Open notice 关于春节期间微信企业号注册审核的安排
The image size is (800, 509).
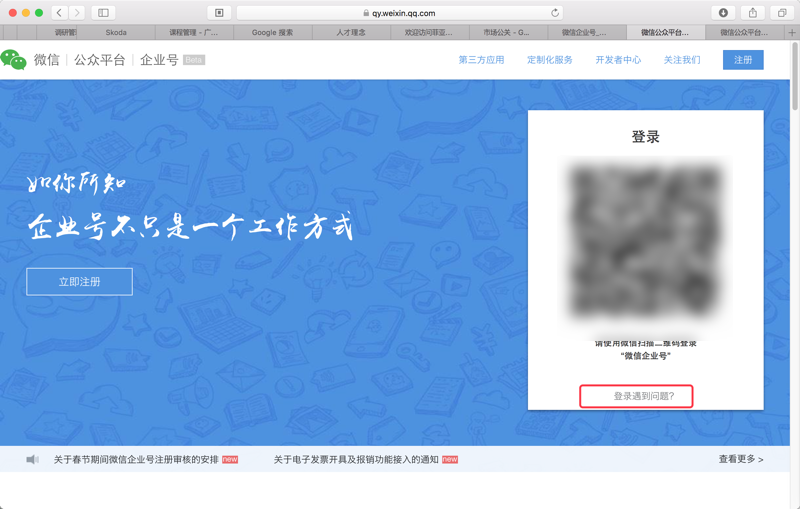coord(136,460)
